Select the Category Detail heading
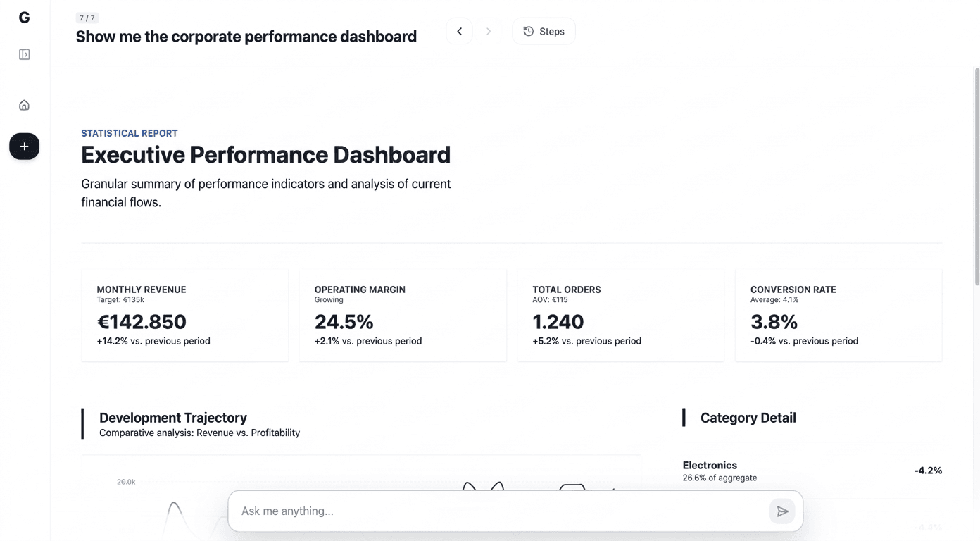This screenshot has width=980, height=541. pyautogui.click(x=748, y=418)
